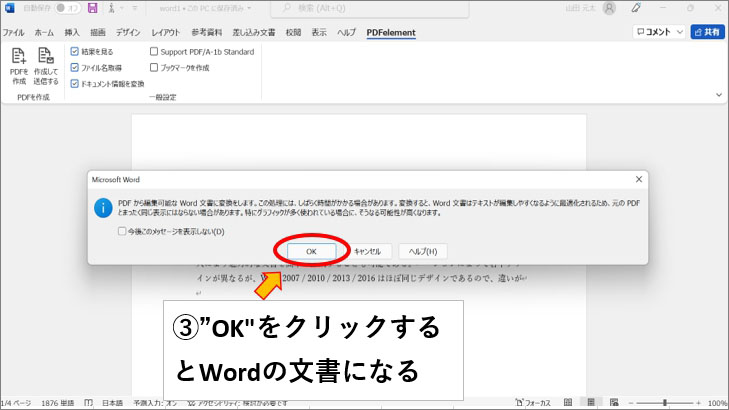Viewport: 729px width, 410px height.
Task: Toggle ドキュメント情報を変換 checkbox
Action: click(74, 84)
